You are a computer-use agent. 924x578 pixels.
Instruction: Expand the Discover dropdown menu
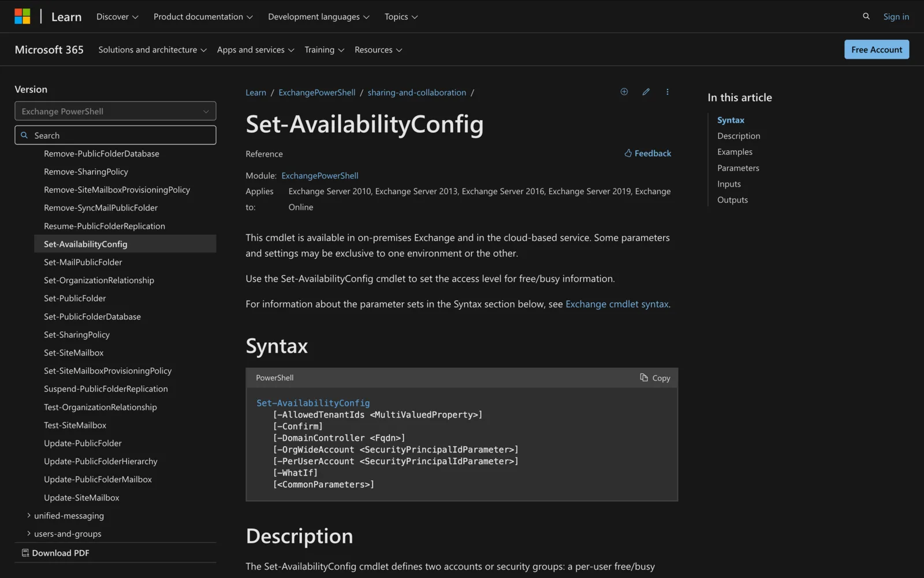tap(117, 17)
